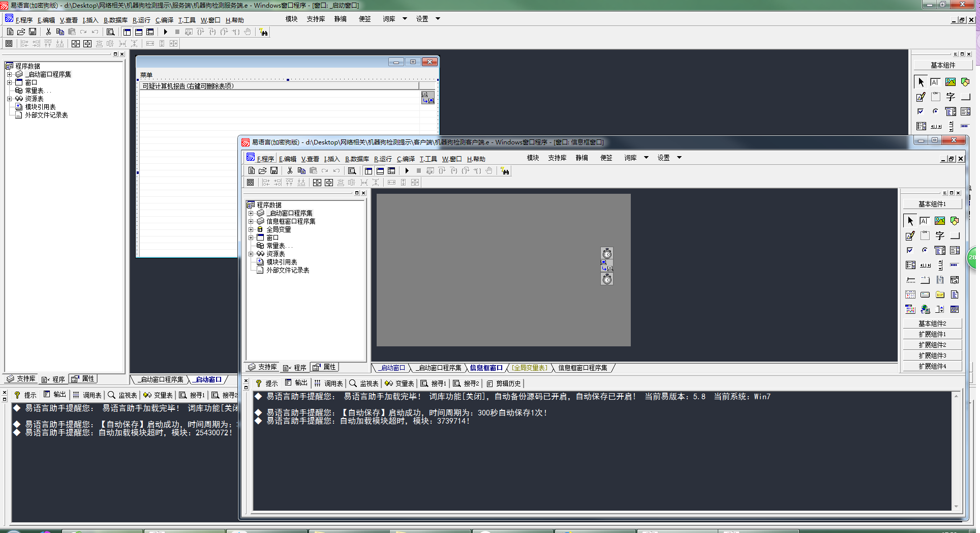Screen dimensions: 980x533
Task: Select radio button component in server window toolbox
Action: pyautogui.click(x=935, y=111)
